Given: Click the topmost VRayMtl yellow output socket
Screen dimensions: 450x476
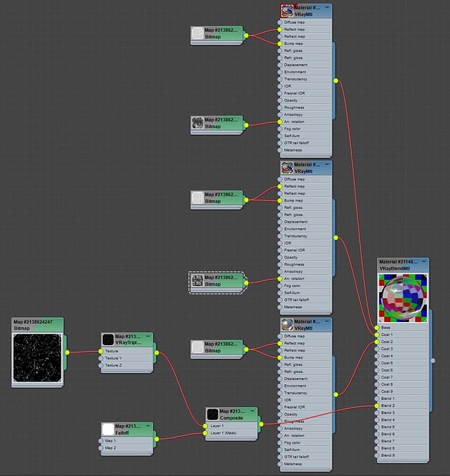Looking at the screenshot, I should click(336, 81).
